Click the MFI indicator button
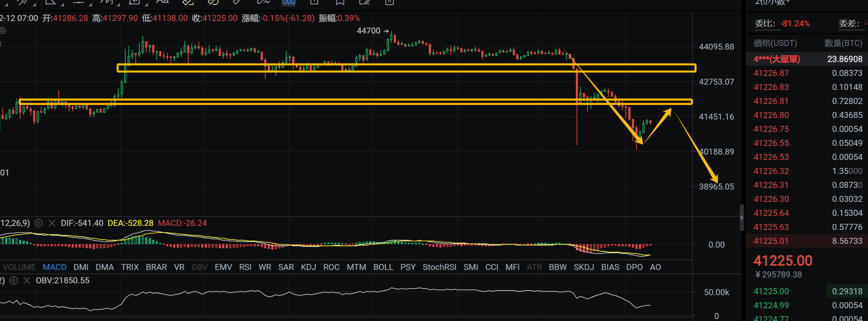The height and width of the screenshot is (321, 868). point(513,267)
